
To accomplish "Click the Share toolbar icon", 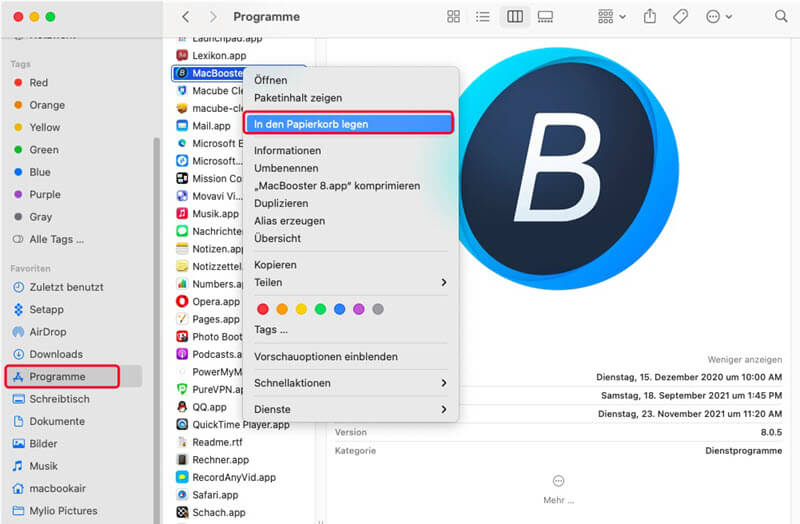I will pos(649,17).
